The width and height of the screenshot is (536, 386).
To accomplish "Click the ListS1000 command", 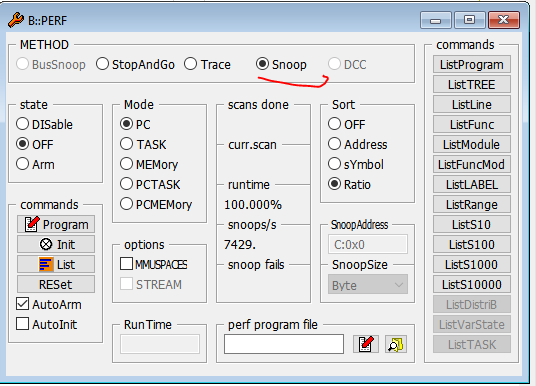I will [472, 264].
